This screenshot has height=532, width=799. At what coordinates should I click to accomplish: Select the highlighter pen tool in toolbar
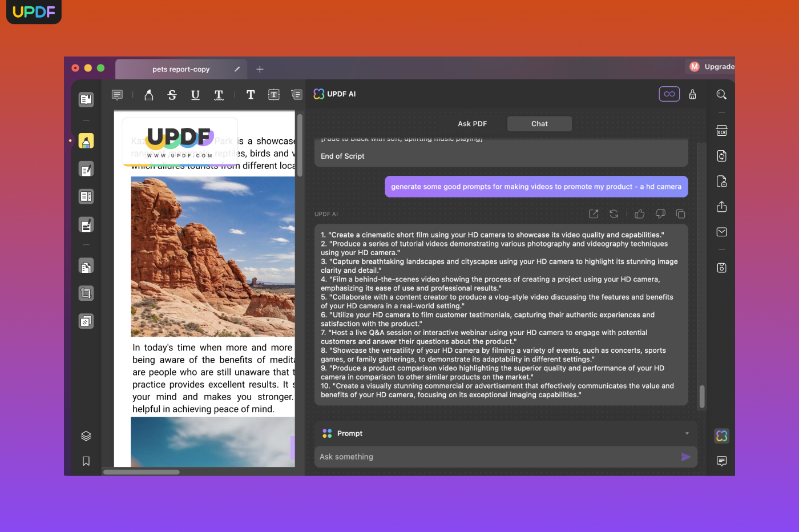coord(149,95)
